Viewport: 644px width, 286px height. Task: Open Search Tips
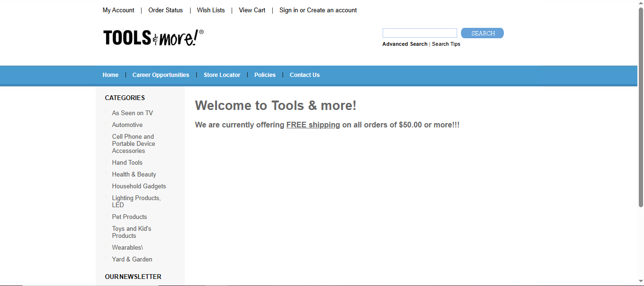446,44
